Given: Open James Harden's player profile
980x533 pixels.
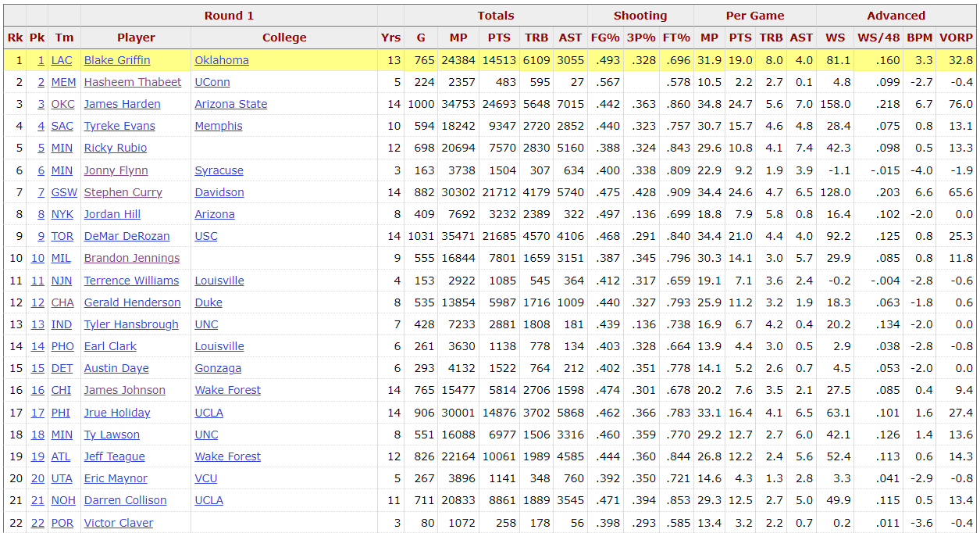Looking at the screenshot, I should tap(122, 104).
